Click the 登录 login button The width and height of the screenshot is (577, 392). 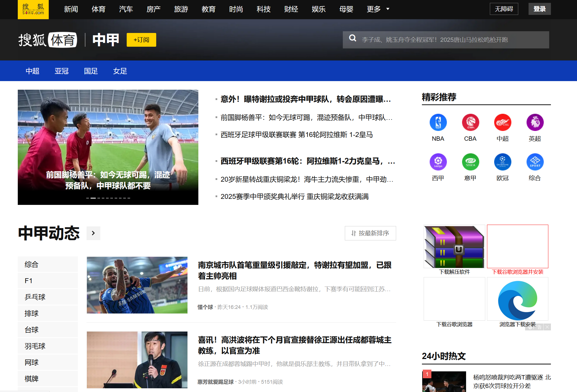pyautogui.click(x=539, y=9)
